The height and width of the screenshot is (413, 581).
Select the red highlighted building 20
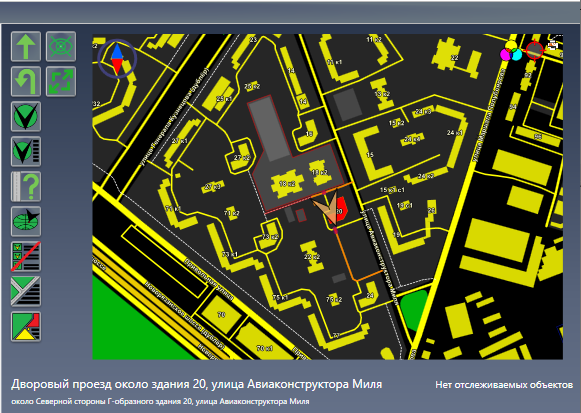340,210
